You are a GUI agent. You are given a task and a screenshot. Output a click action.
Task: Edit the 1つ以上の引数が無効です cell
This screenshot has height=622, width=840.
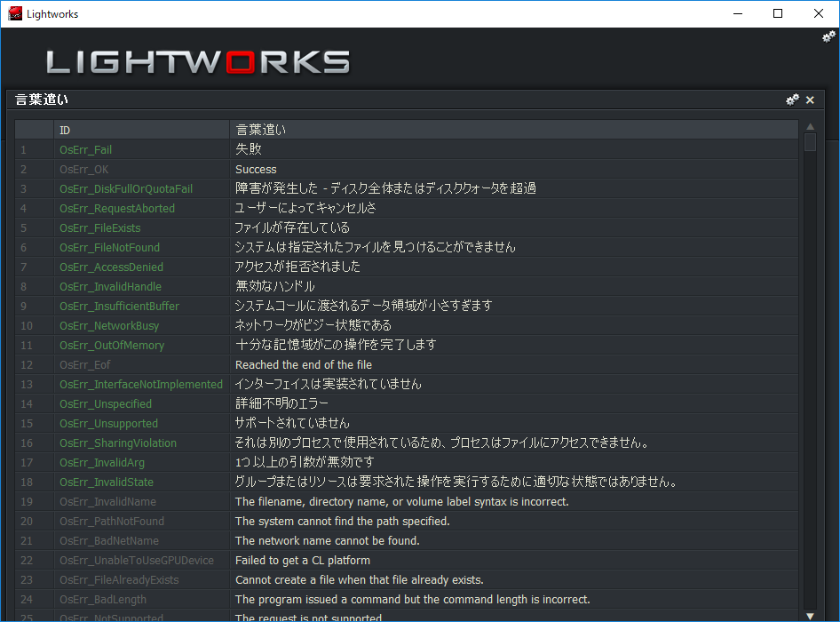[x=514, y=463]
